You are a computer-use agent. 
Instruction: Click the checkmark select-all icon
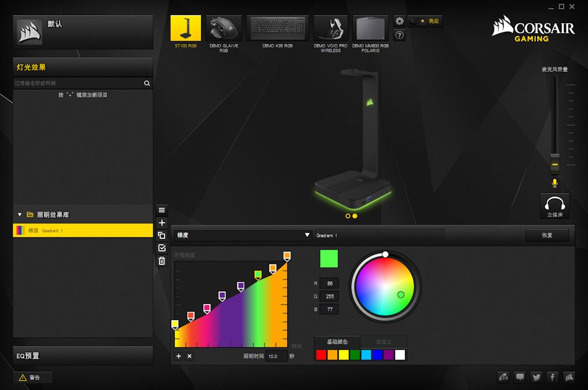point(162,248)
